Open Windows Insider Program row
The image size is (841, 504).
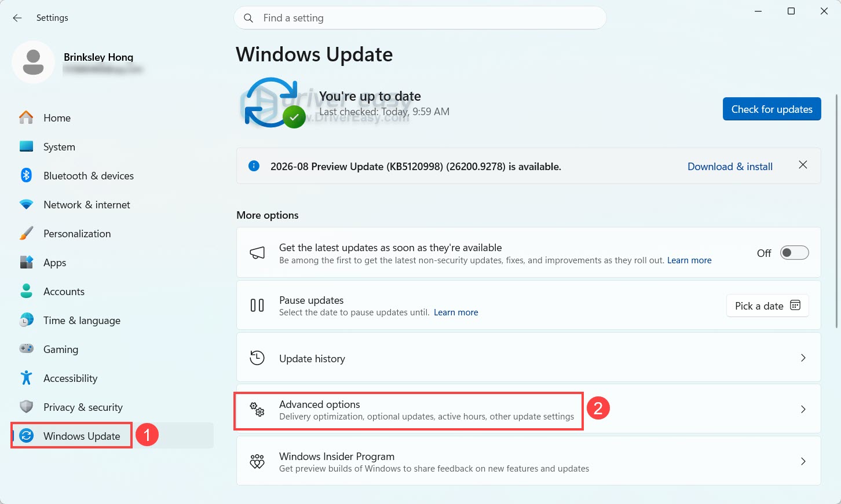click(528, 461)
